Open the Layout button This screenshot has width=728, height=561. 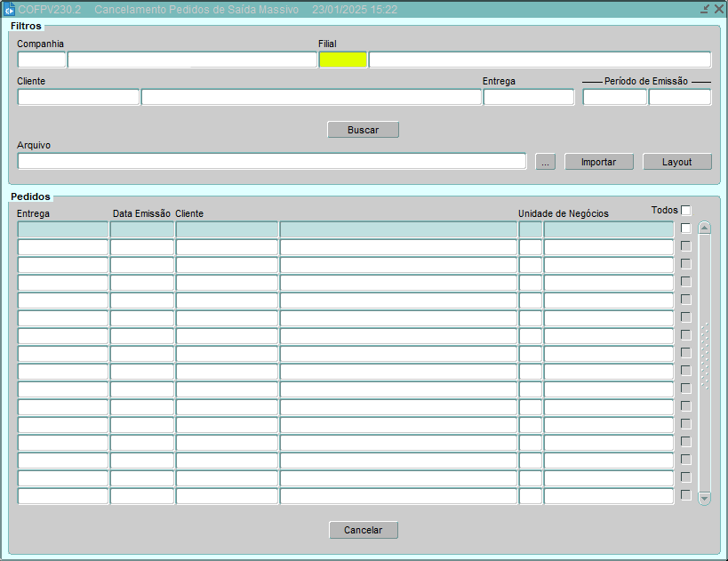coord(676,162)
